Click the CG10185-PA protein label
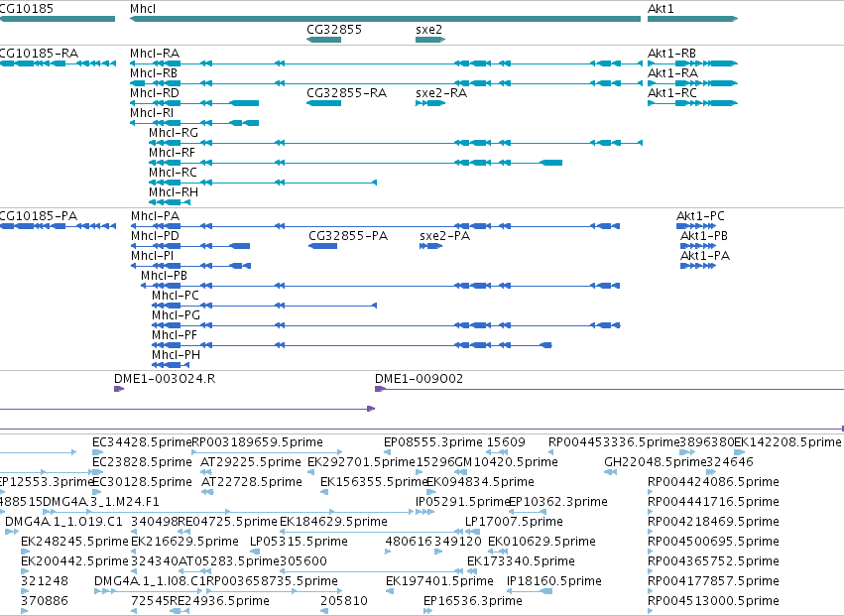The height and width of the screenshot is (616, 844). (39, 216)
